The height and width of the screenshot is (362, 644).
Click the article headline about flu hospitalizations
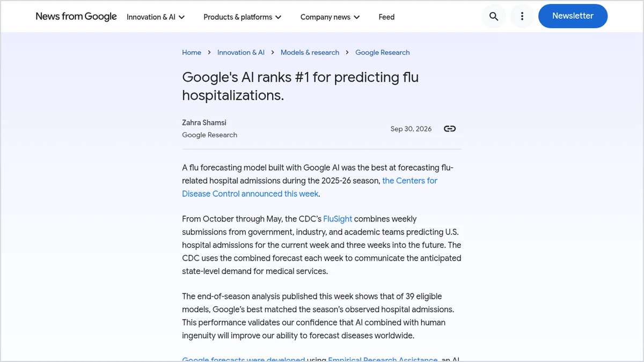point(301,86)
